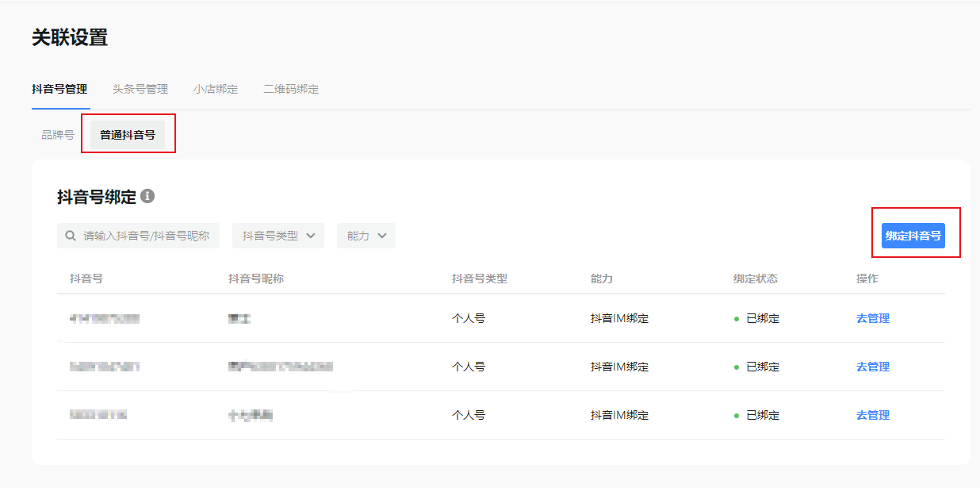Click the magnifier search icon
Image resolution: width=980 pixels, height=488 pixels.
coord(71,236)
